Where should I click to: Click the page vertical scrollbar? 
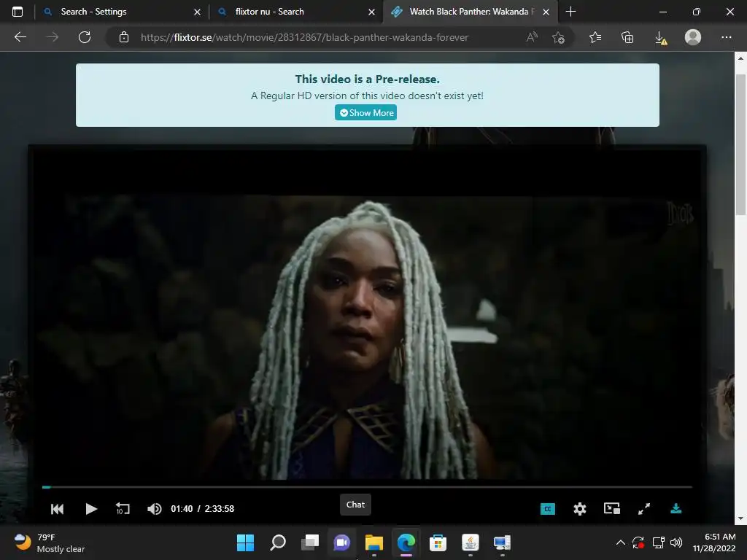tap(740, 145)
